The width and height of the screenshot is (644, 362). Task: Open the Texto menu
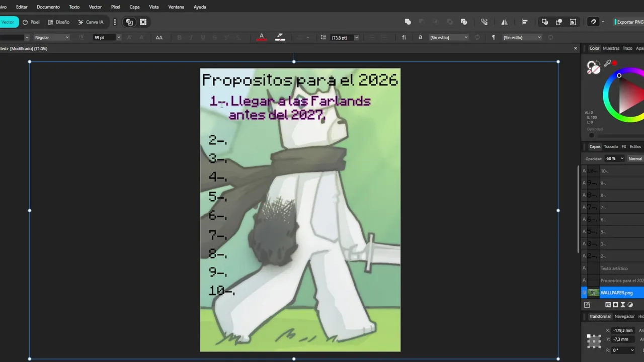pyautogui.click(x=74, y=7)
